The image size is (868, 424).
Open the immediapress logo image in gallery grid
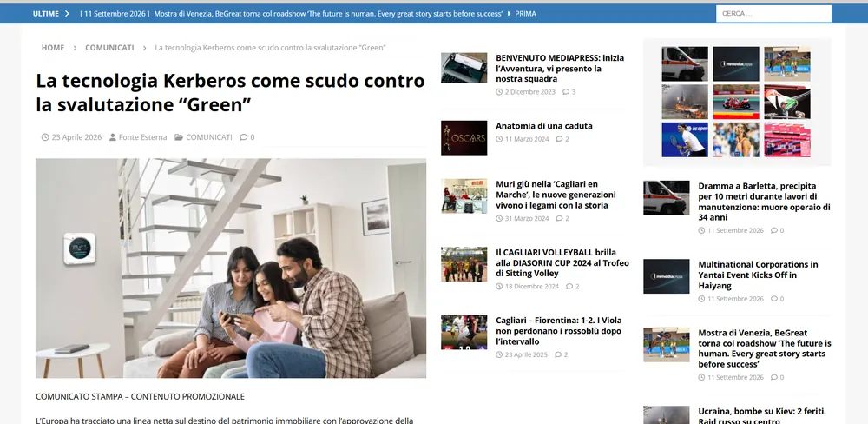[736, 63]
